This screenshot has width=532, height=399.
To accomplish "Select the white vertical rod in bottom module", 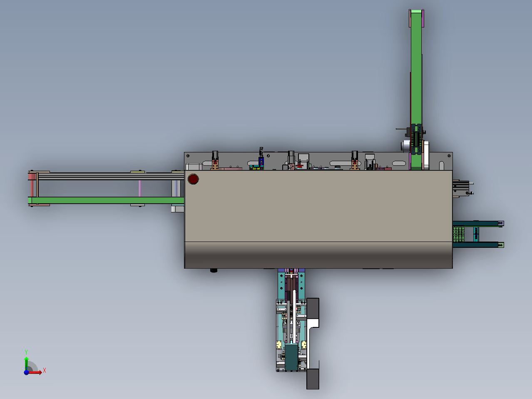I will (295, 317).
